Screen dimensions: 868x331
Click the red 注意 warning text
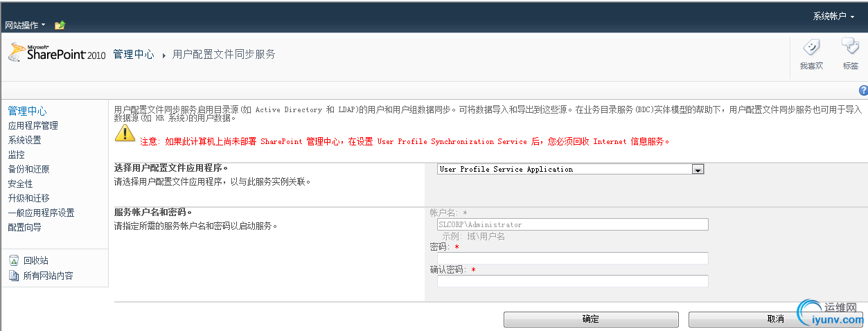pyautogui.click(x=405, y=141)
